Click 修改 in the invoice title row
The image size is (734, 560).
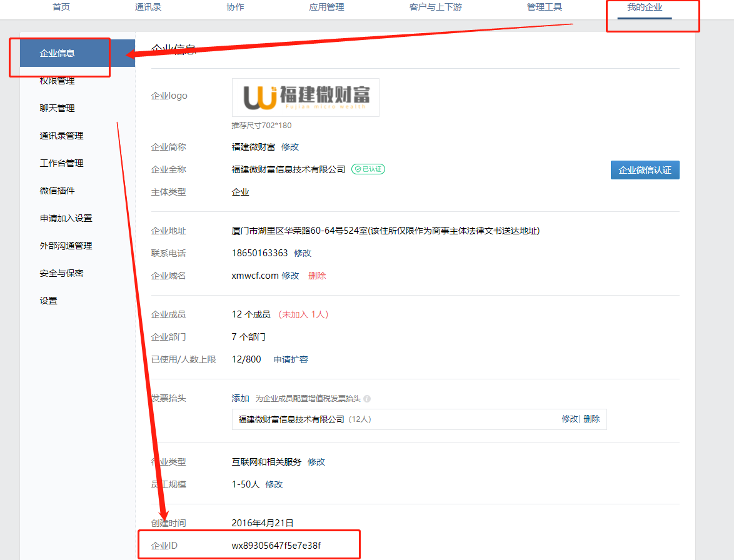(570, 419)
